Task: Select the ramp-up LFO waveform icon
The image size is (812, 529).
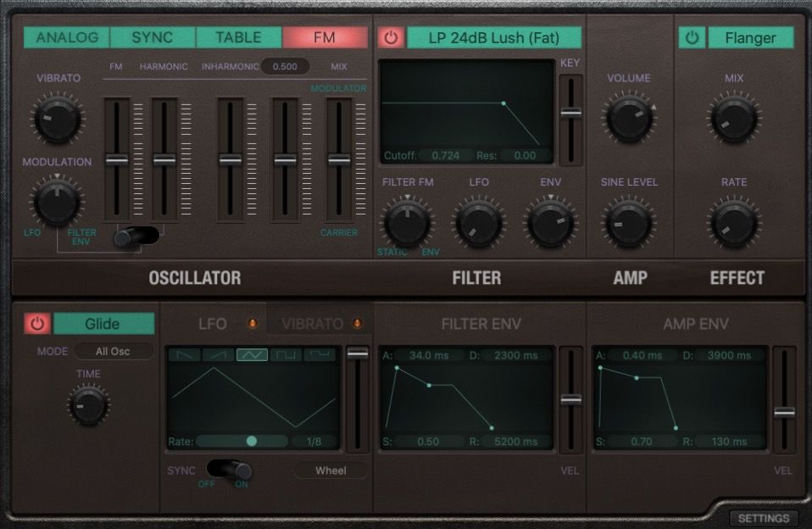Action: tap(220, 353)
